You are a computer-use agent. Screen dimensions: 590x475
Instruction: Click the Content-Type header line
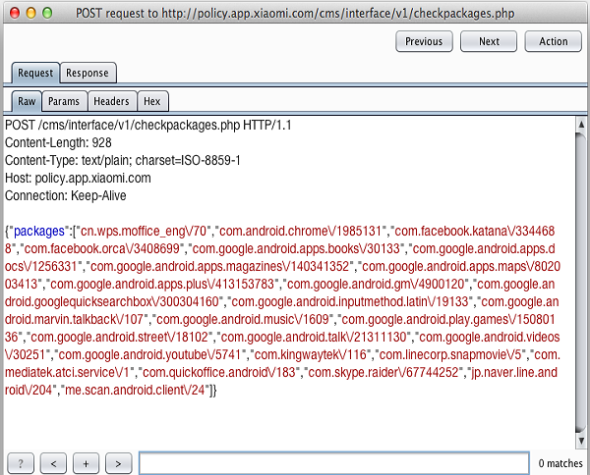pos(122,160)
